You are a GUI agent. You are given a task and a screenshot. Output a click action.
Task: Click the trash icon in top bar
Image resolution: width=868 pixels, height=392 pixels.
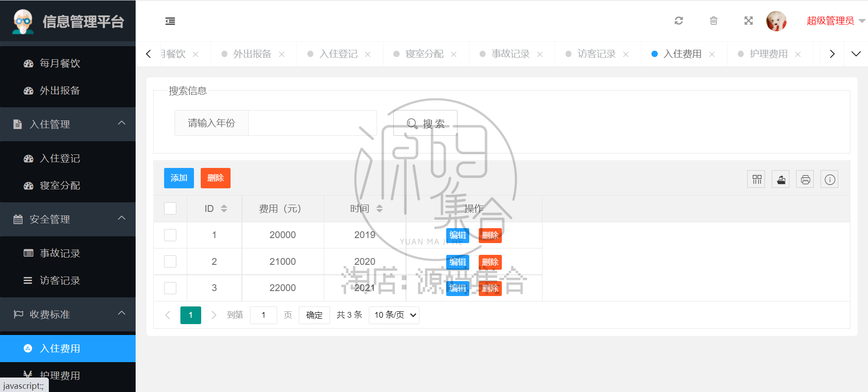(x=713, y=21)
